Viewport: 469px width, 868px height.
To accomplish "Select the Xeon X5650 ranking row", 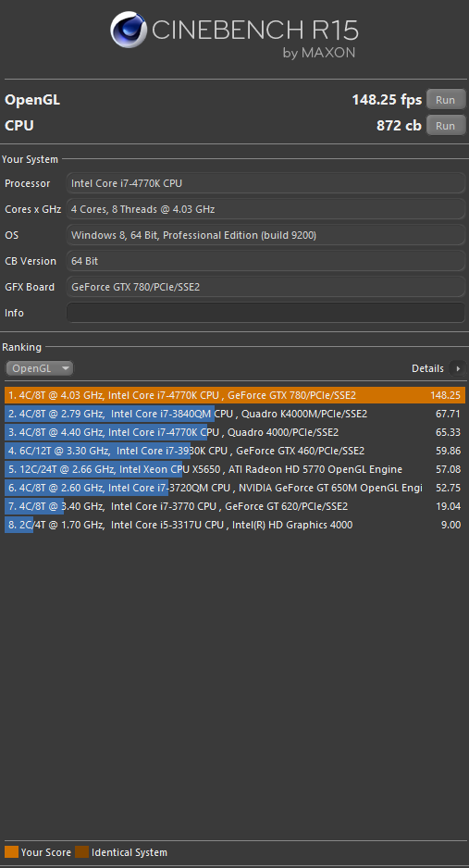I will point(235,469).
